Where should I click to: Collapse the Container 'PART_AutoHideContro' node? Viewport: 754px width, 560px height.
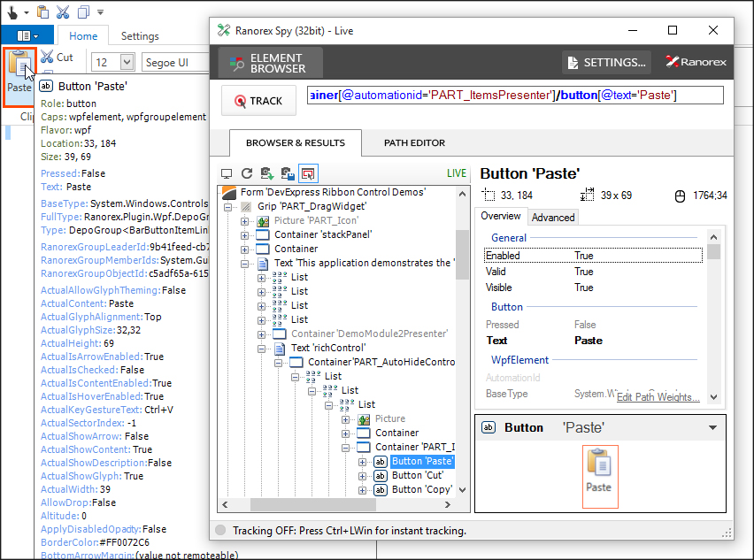(x=279, y=363)
